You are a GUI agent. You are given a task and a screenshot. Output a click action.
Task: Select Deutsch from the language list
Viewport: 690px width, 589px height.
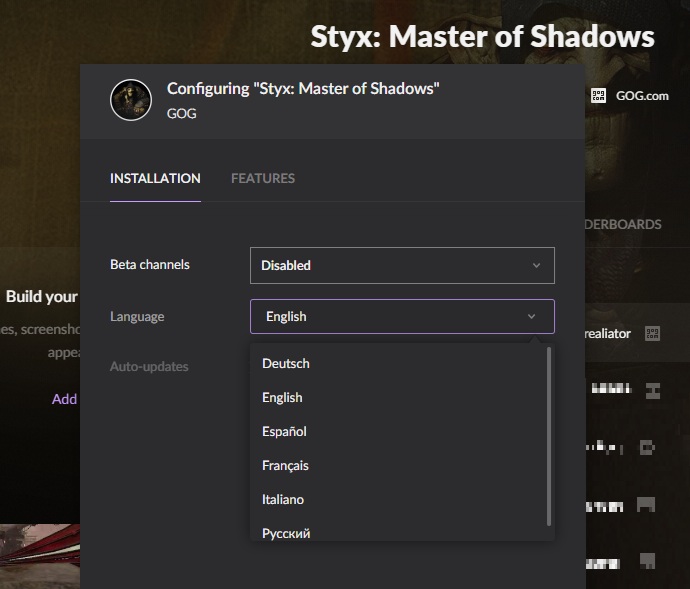tap(286, 364)
